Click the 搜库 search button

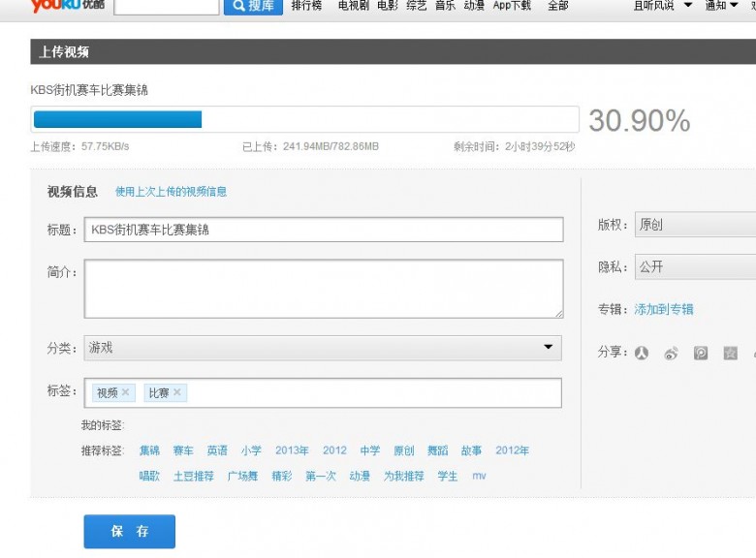pyautogui.click(x=253, y=6)
